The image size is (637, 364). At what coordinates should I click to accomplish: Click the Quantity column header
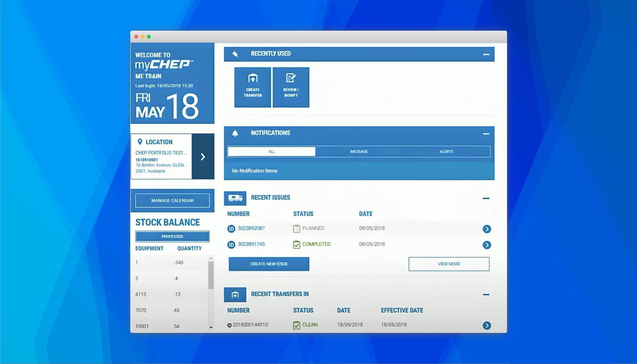190,248
